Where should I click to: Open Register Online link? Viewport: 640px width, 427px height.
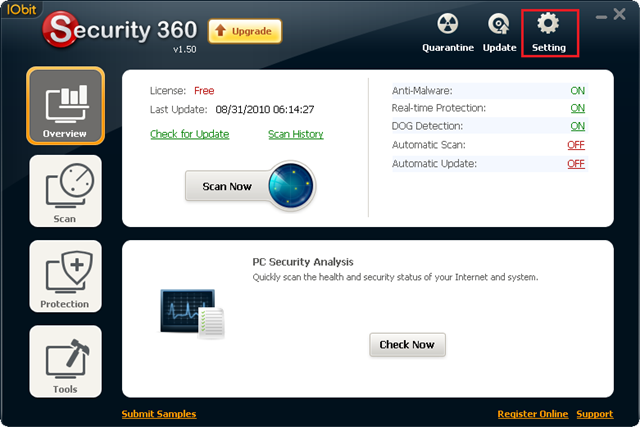coord(533,414)
